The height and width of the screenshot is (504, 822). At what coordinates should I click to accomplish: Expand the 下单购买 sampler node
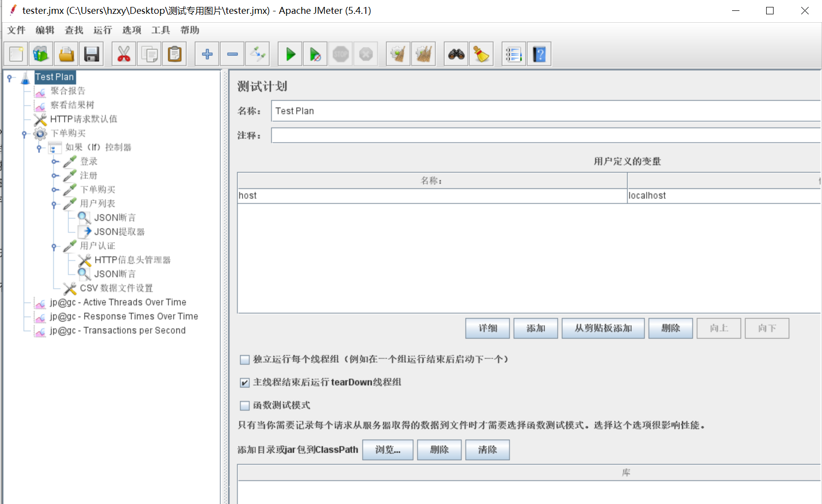click(55, 190)
